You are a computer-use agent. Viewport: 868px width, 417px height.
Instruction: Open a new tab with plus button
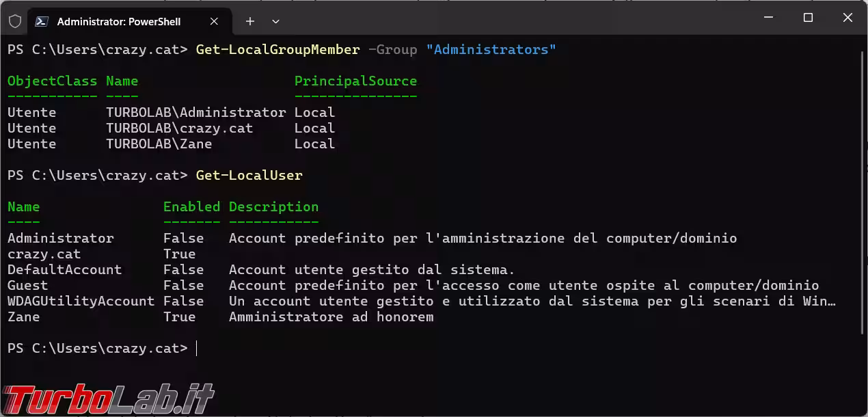pos(250,21)
